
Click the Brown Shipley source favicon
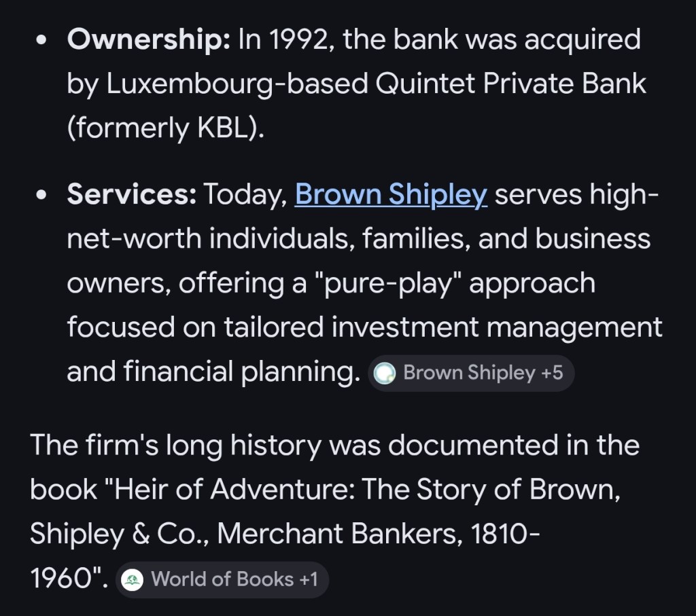point(385,374)
